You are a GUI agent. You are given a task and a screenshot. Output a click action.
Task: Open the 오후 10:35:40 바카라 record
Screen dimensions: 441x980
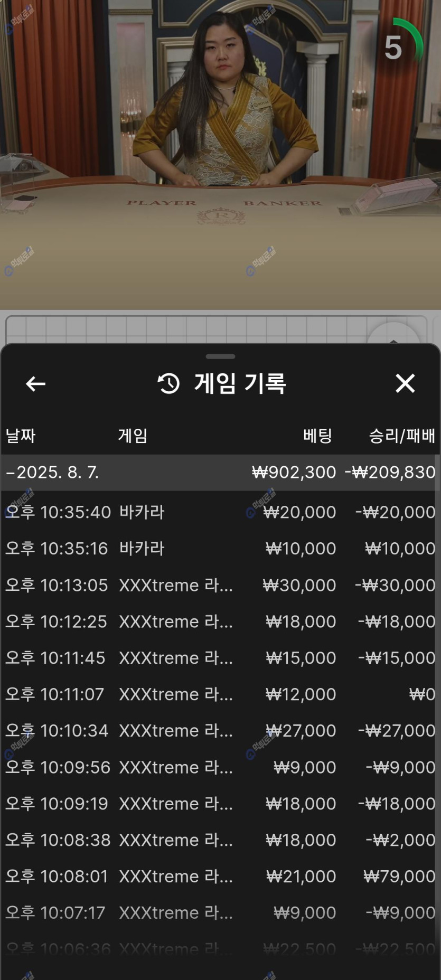point(220,512)
